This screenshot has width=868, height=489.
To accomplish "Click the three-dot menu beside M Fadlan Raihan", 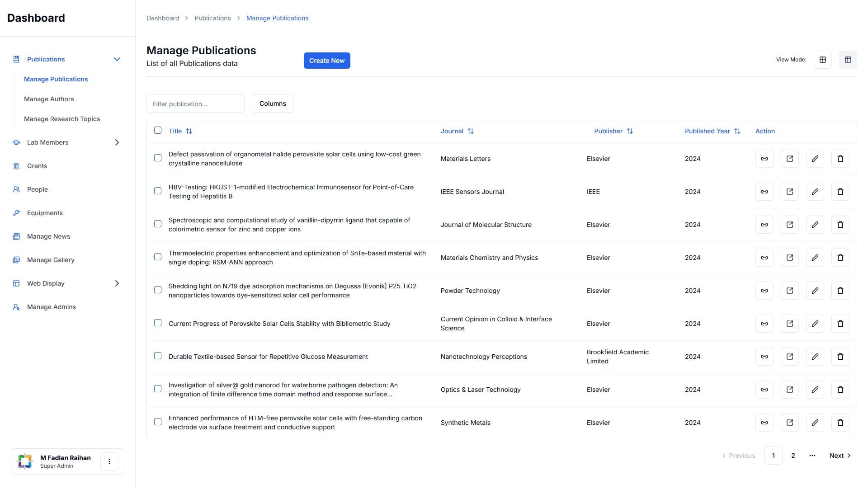I will (x=109, y=461).
